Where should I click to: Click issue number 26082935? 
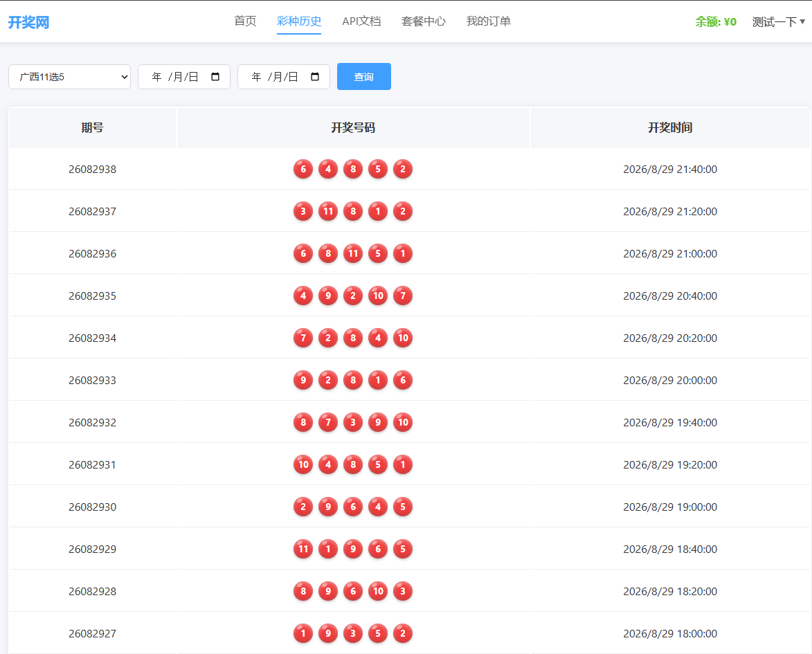pyautogui.click(x=92, y=296)
